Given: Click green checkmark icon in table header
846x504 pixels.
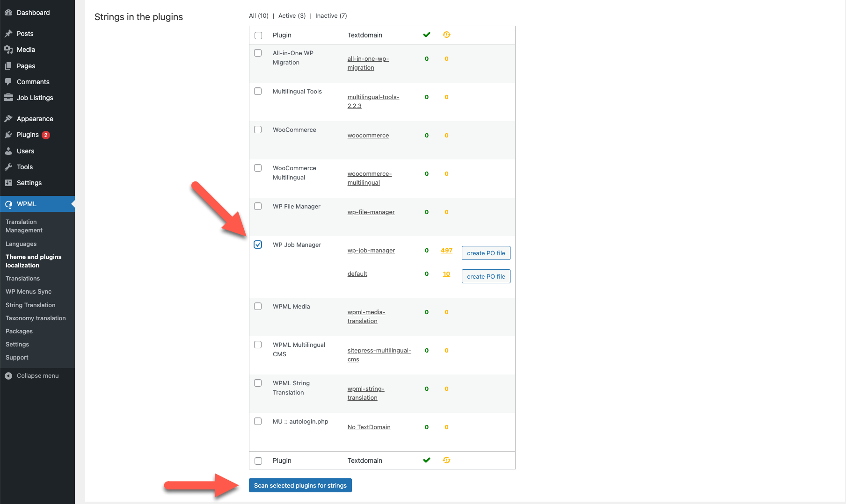Looking at the screenshot, I should (x=427, y=35).
